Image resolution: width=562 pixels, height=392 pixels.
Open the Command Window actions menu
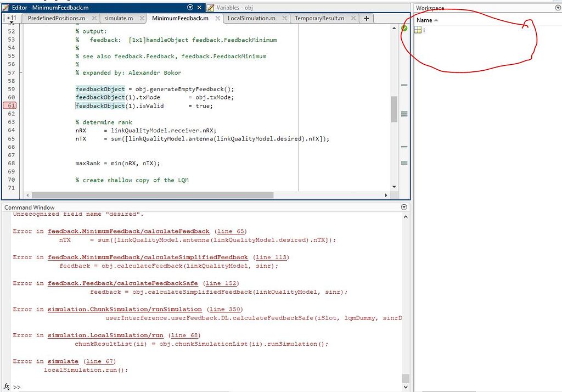(404, 207)
